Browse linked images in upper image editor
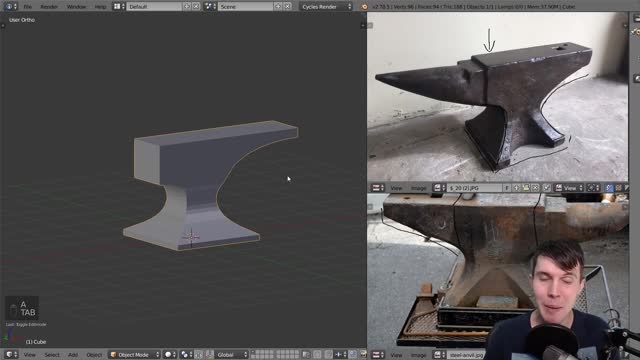 pyautogui.click(x=439, y=188)
